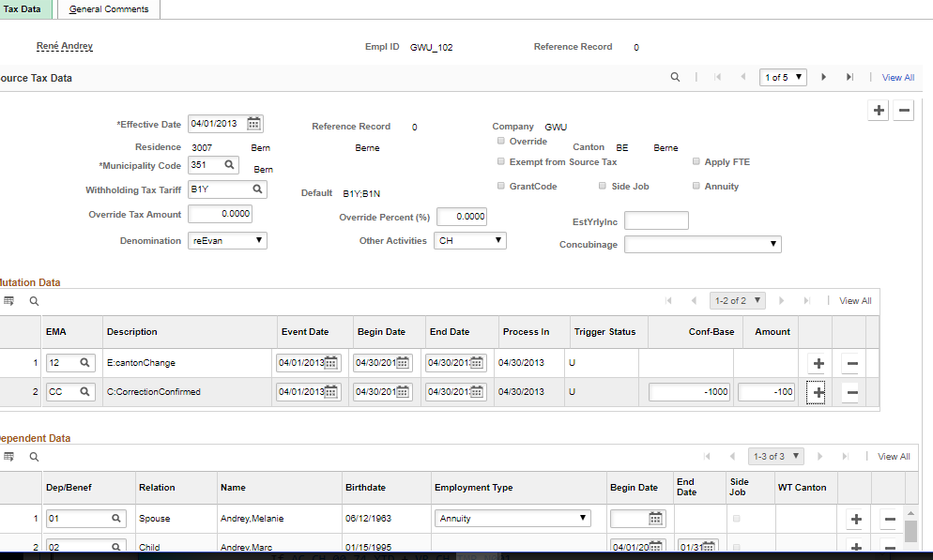Toggle Side Job checkbox for Spouse row
This screenshot has width=933, height=560.
click(736, 519)
